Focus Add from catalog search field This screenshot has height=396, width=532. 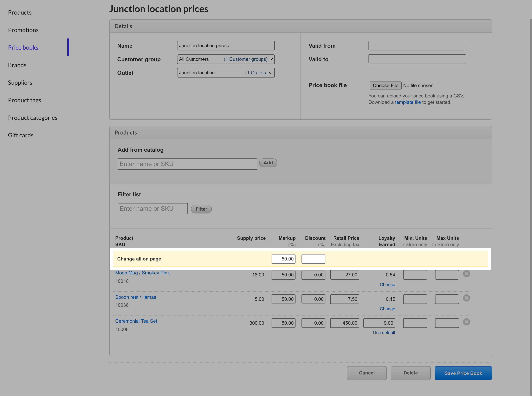(x=187, y=164)
